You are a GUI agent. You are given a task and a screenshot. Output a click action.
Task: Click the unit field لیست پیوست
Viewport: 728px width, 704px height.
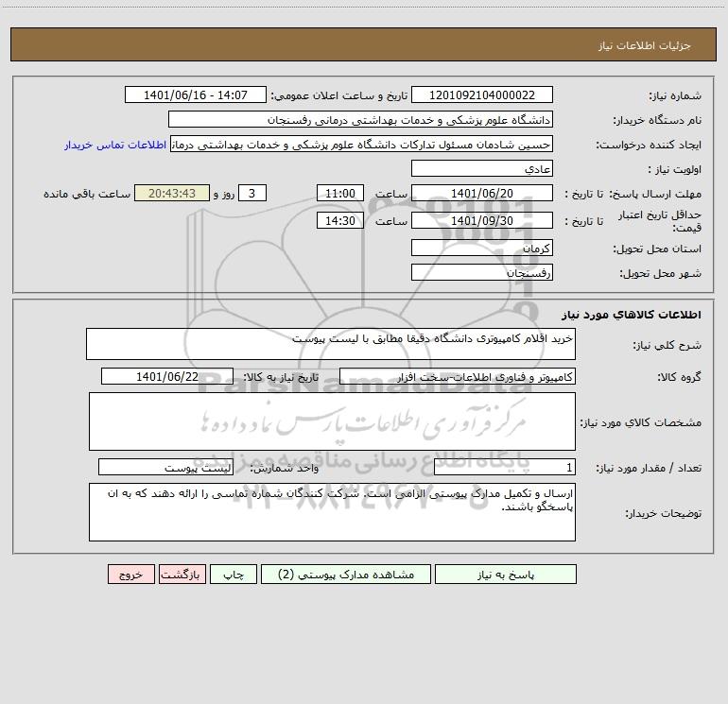click(x=165, y=467)
